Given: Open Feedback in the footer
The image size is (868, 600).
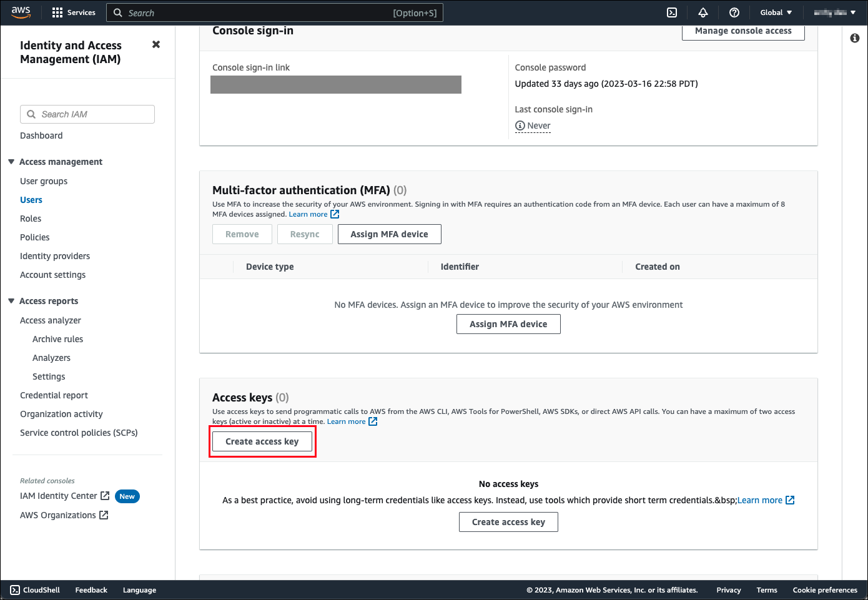Looking at the screenshot, I should (x=91, y=590).
